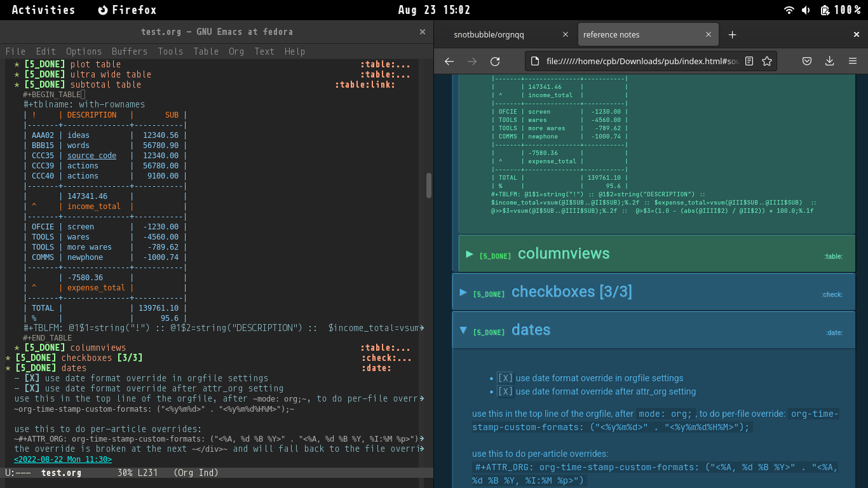Open Emacs Table menu
This screenshot has width=868, height=488.
tap(206, 51)
